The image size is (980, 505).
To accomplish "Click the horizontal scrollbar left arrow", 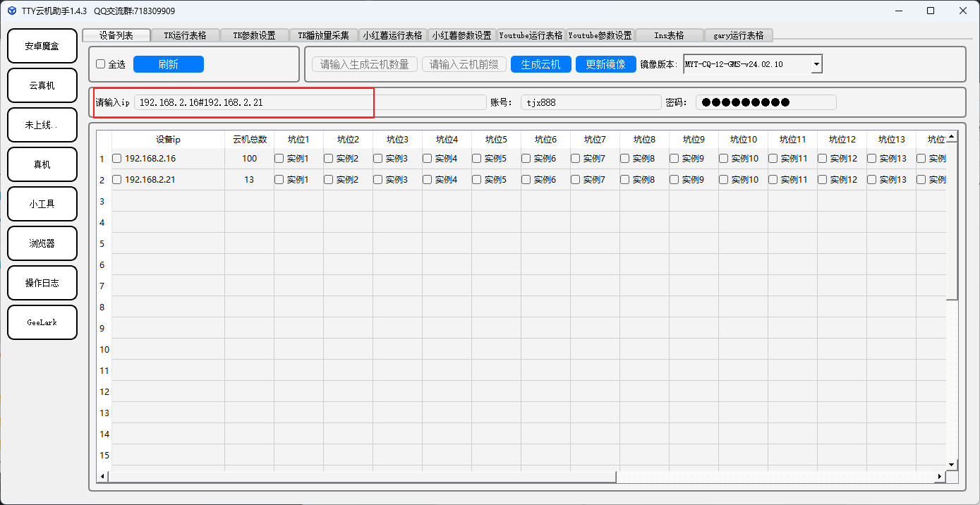I will pos(102,477).
